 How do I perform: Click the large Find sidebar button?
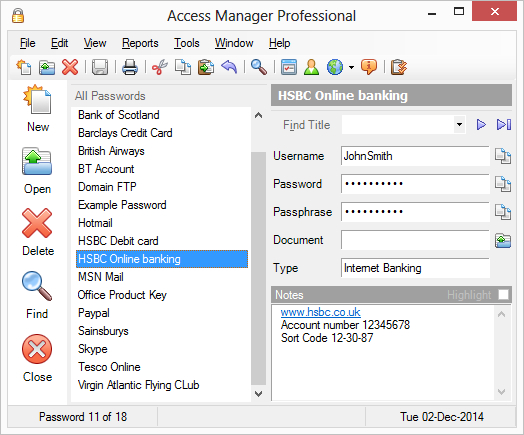pos(37,295)
